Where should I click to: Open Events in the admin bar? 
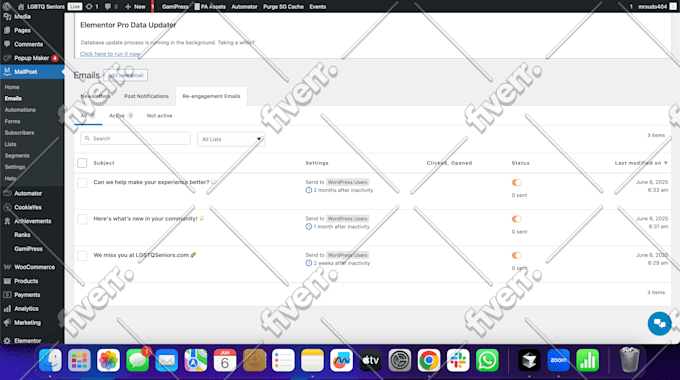(317, 7)
